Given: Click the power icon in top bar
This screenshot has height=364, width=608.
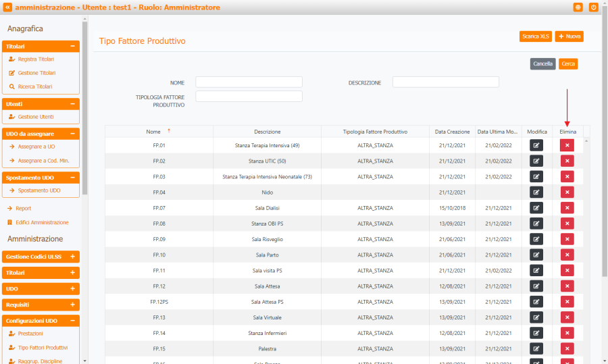Looking at the screenshot, I should point(594,7).
